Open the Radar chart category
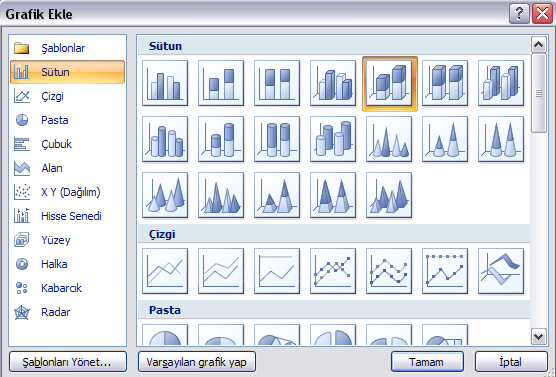The image size is (556, 377). [67, 312]
